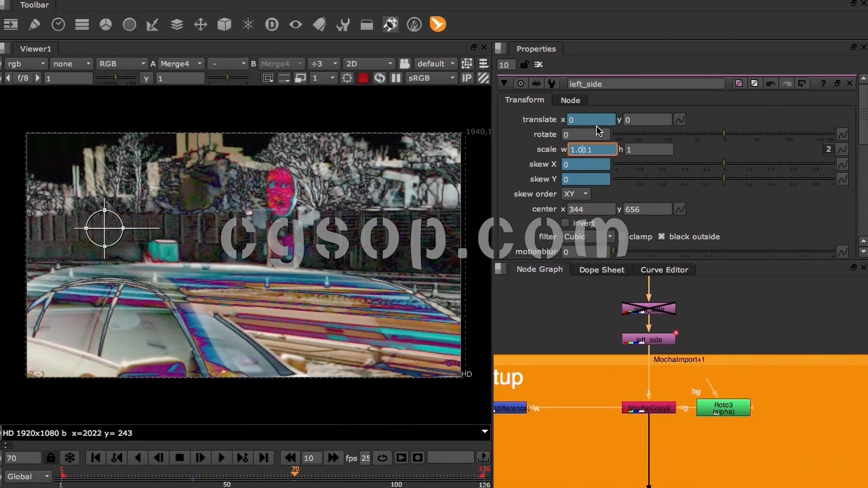Jump to the last frame button
Screen dimensions: 868x488
pyautogui.click(x=264, y=458)
